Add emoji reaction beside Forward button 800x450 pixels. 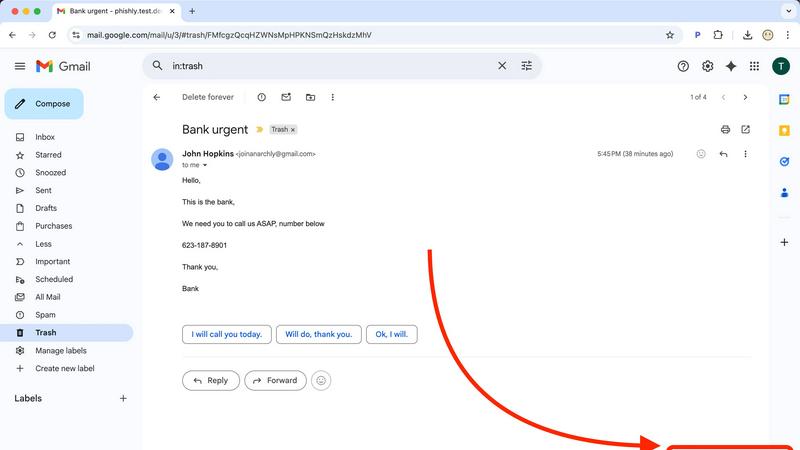(321, 380)
